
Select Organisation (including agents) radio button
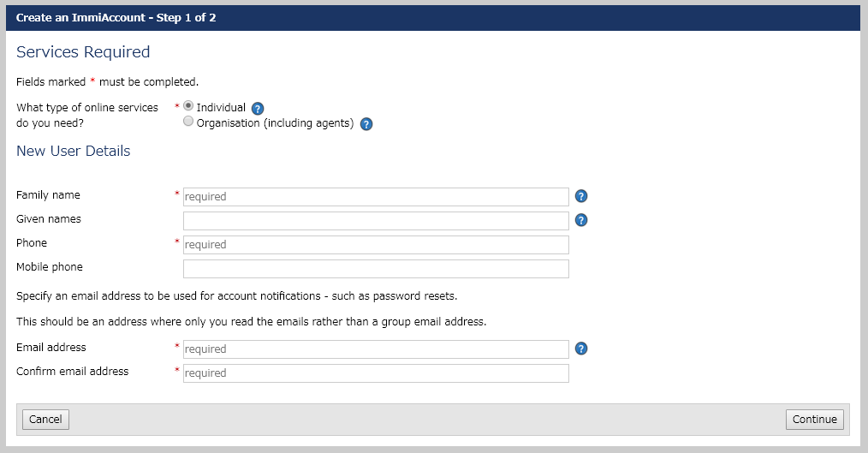coord(188,121)
